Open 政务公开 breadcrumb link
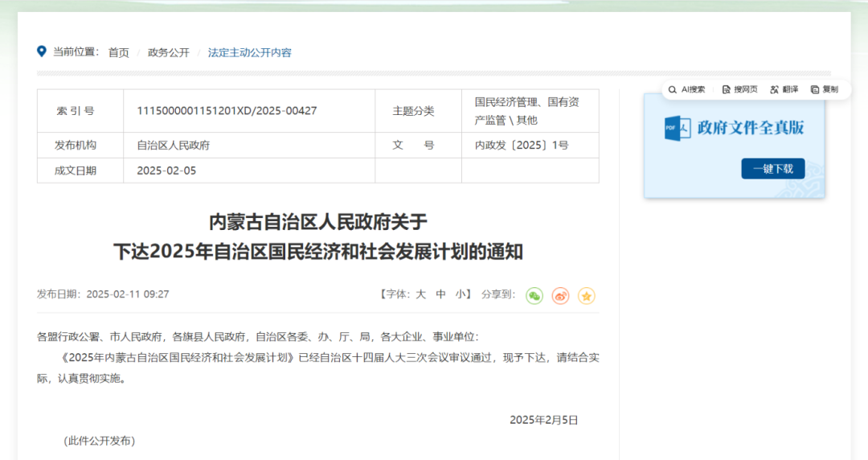 pyautogui.click(x=169, y=52)
